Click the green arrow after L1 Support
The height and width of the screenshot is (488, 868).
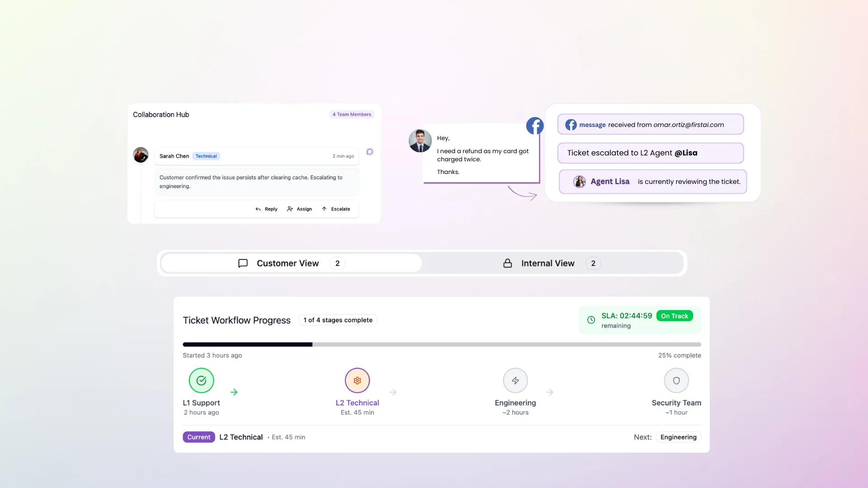[x=234, y=392]
